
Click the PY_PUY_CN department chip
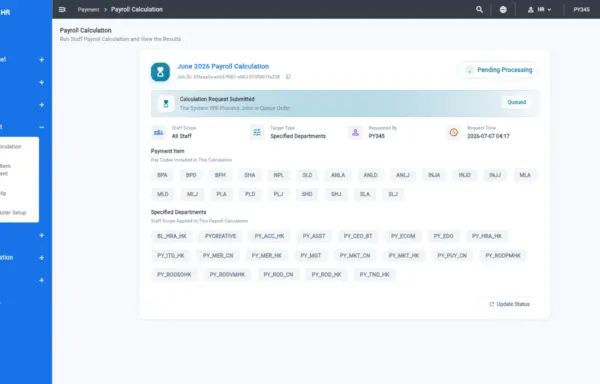[x=452, y=255]
